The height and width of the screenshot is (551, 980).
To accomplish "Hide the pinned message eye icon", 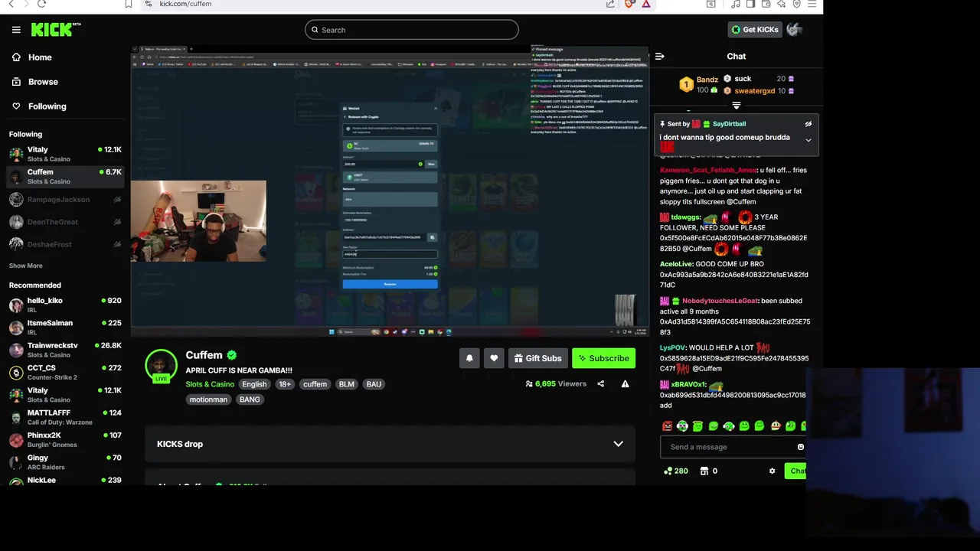I will pos(808,124).
